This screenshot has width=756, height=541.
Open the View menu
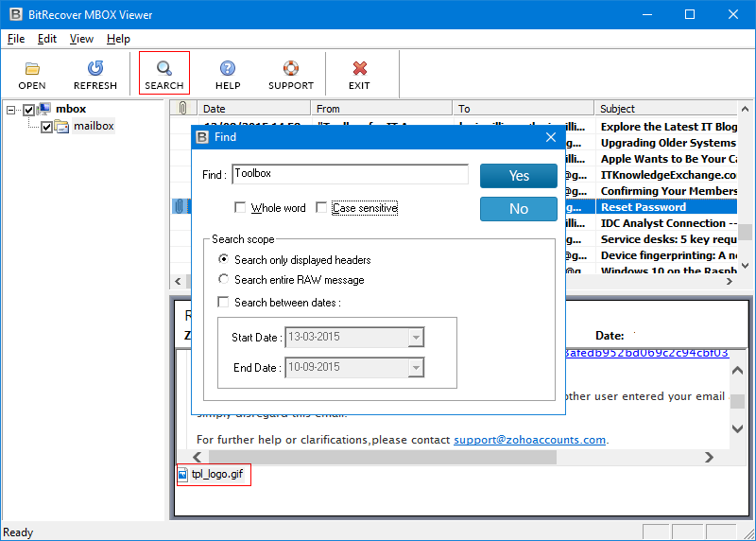coord(81,39)
